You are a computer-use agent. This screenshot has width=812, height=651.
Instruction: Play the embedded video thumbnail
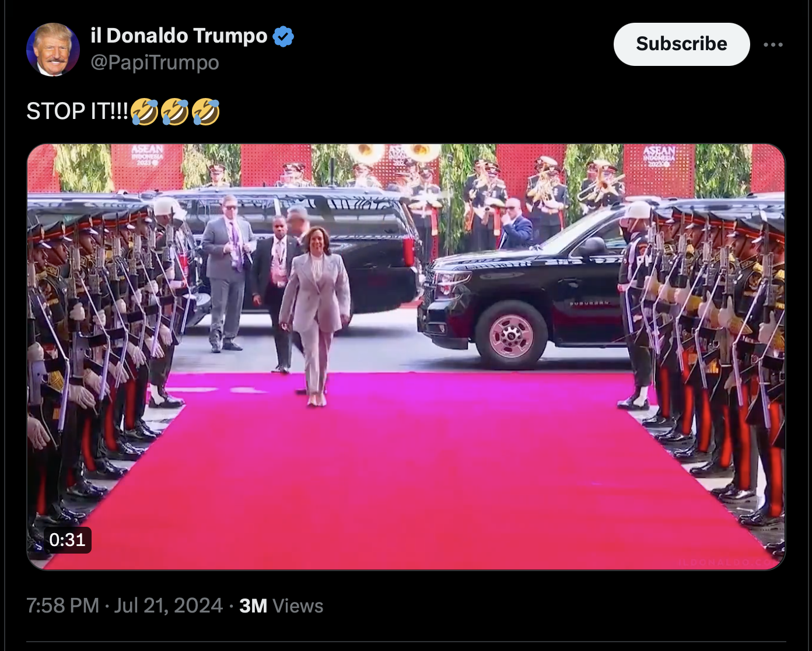point(406,356)
